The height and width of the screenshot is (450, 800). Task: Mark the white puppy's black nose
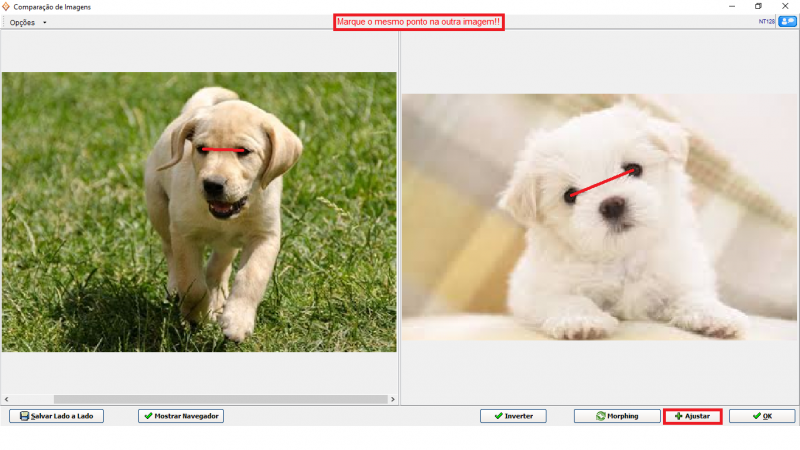611,207
